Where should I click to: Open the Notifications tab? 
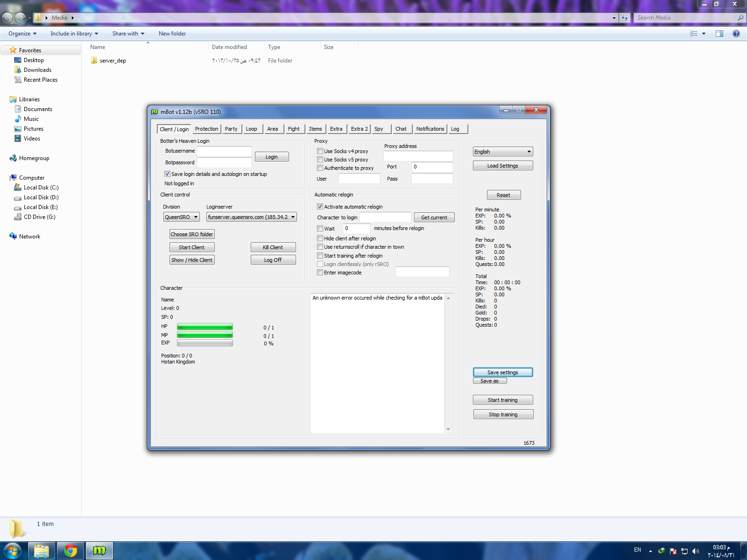coord(430,129)
